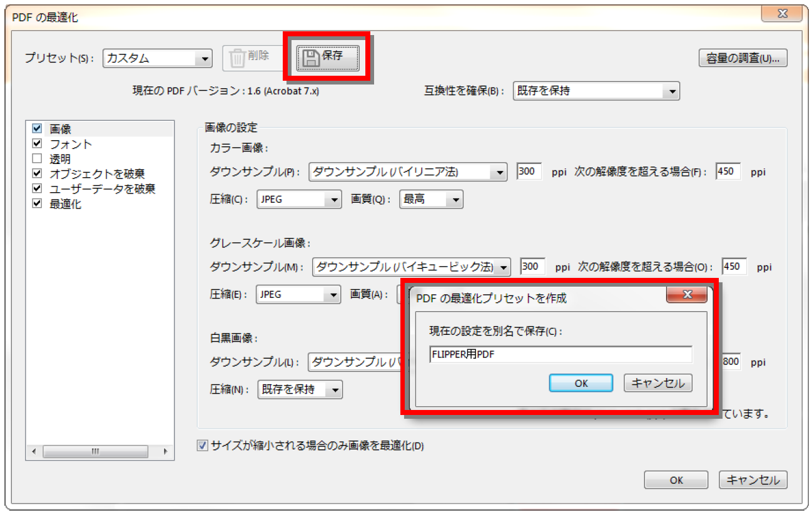Close the PDF の最適化プリセットを作成 dialog
The image size is (812, 512).
coord(686,294)
